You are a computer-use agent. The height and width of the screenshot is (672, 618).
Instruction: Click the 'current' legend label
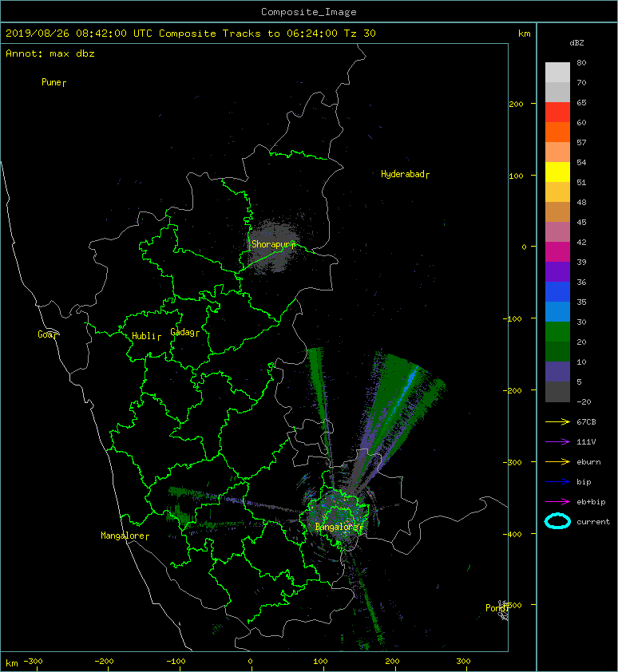tap(593, 522)
